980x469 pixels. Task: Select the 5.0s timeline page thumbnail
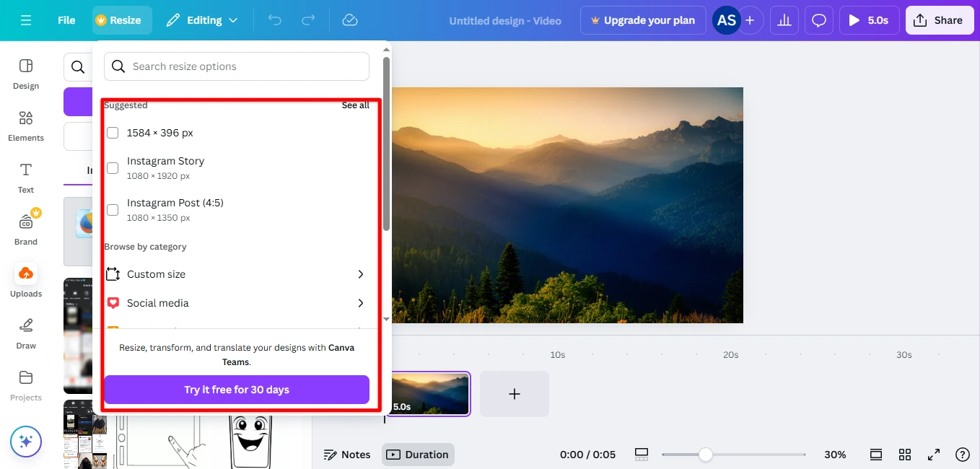(x=428, y=394)
